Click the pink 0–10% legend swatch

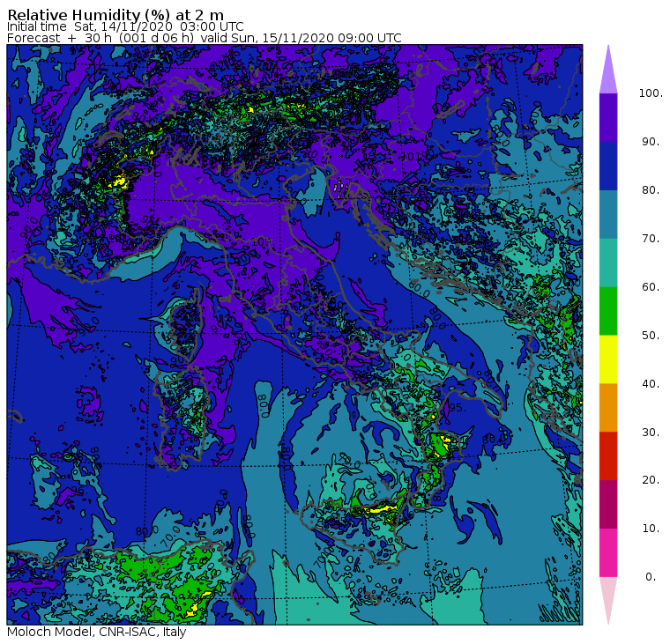pos(608,553)
